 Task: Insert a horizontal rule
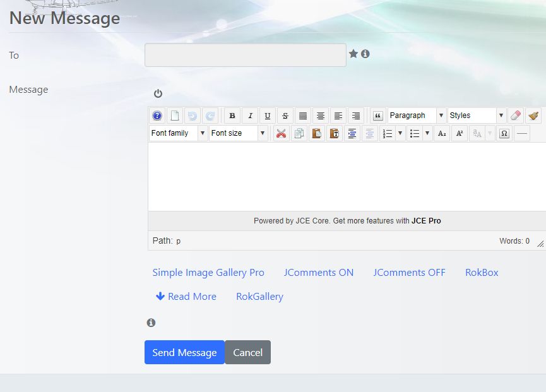pos(521,133)
